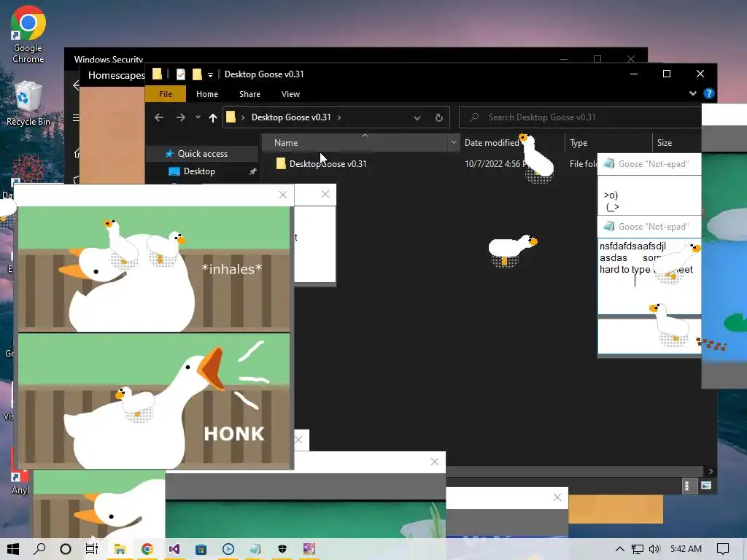
Task: Sort by the Name column header
Action: coord(355,142)
